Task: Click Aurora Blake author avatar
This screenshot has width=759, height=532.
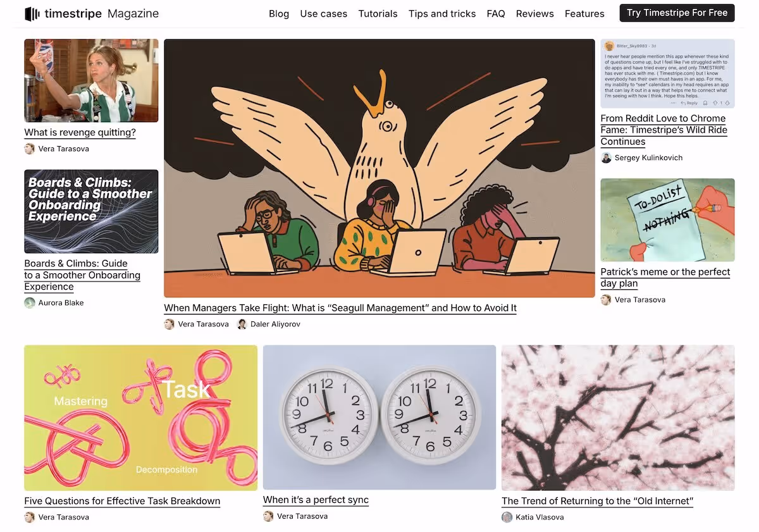Action: point(29,302)
